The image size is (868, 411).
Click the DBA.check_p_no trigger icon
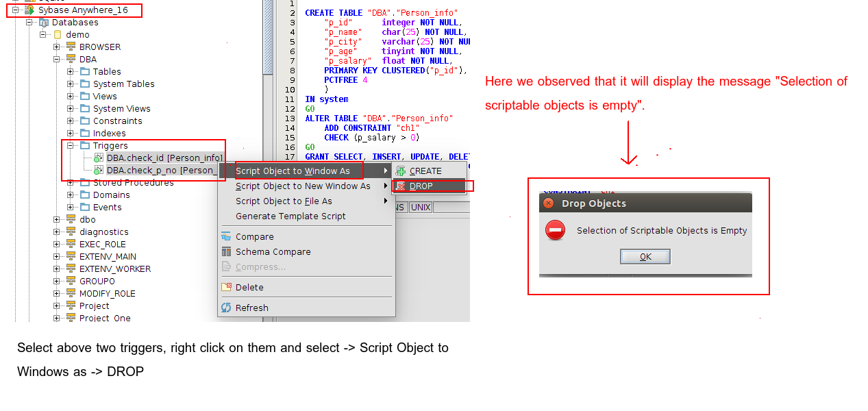99,171
